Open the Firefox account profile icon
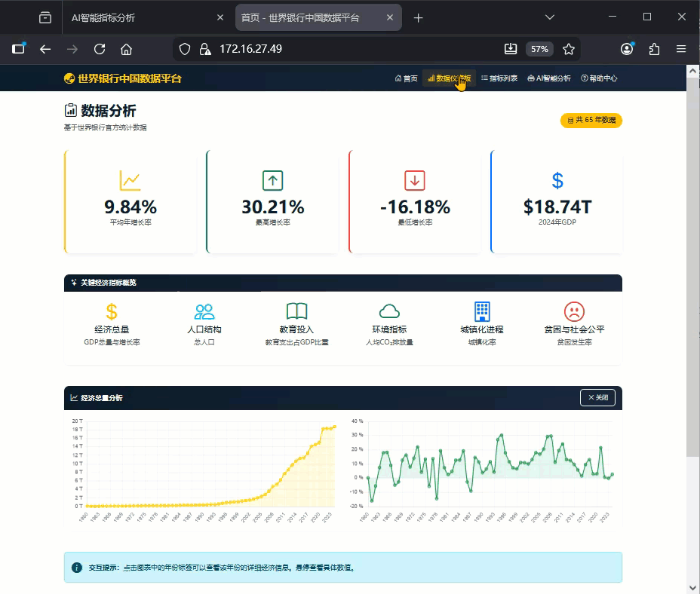Viewport: 700px width, 594px height. (627, 49)
